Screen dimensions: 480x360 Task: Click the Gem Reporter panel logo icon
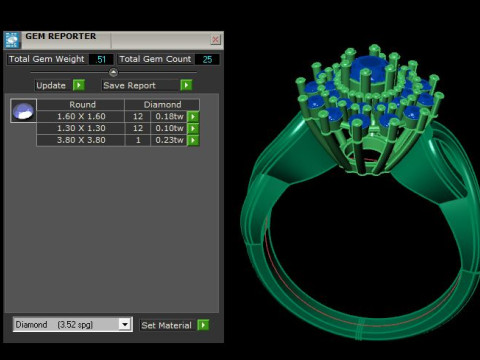click(x=13, y=40)
